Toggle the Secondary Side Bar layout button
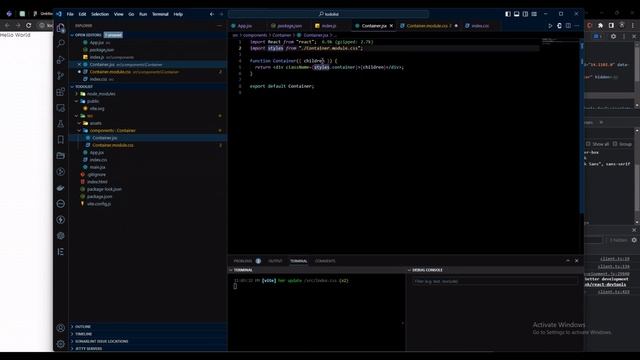 [525, 14]
